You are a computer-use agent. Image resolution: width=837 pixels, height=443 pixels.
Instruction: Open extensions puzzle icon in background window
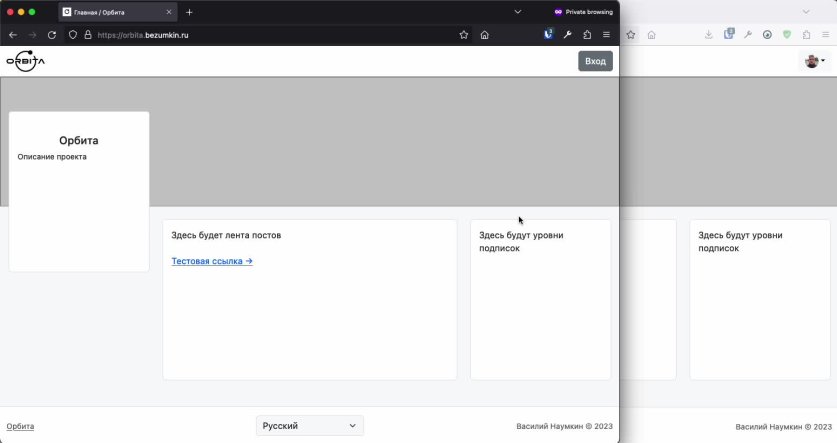pyautogui.click(x=807, y=35)
